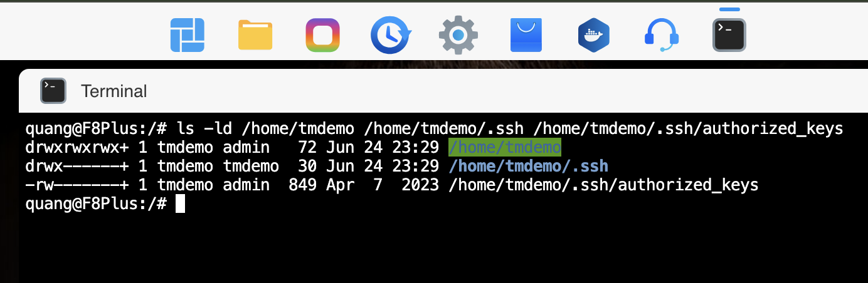Open the blue shopping bag app center
This screenshot has height=283, width=868.
[x=526, y=35]
